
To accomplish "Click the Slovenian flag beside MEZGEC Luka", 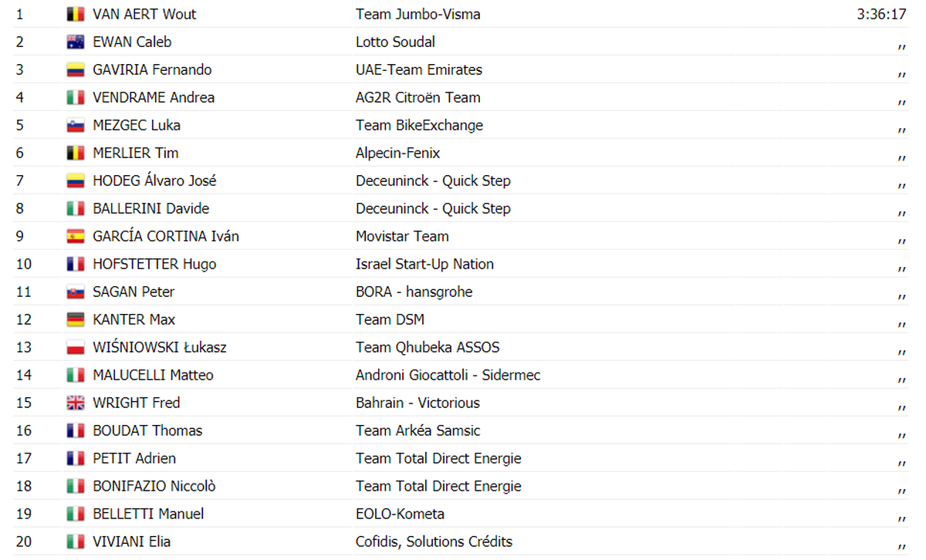I will (x=75, y=125).
